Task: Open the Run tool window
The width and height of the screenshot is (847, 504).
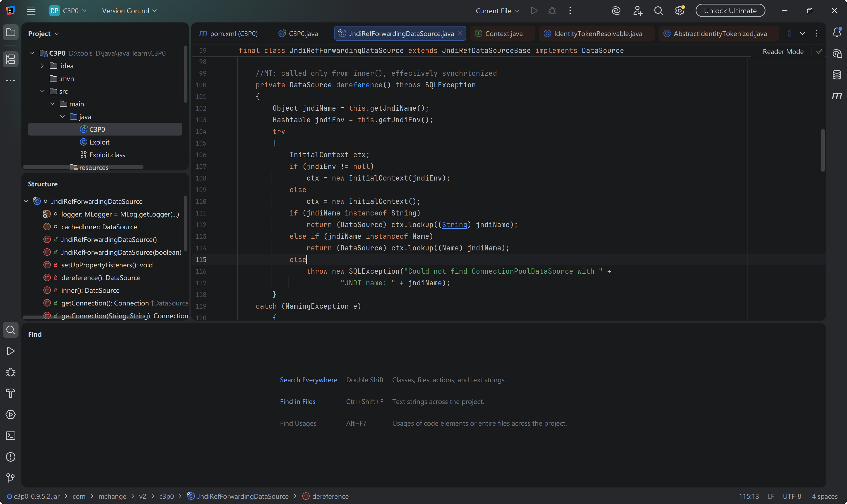Action: click(x=11, y=351)
